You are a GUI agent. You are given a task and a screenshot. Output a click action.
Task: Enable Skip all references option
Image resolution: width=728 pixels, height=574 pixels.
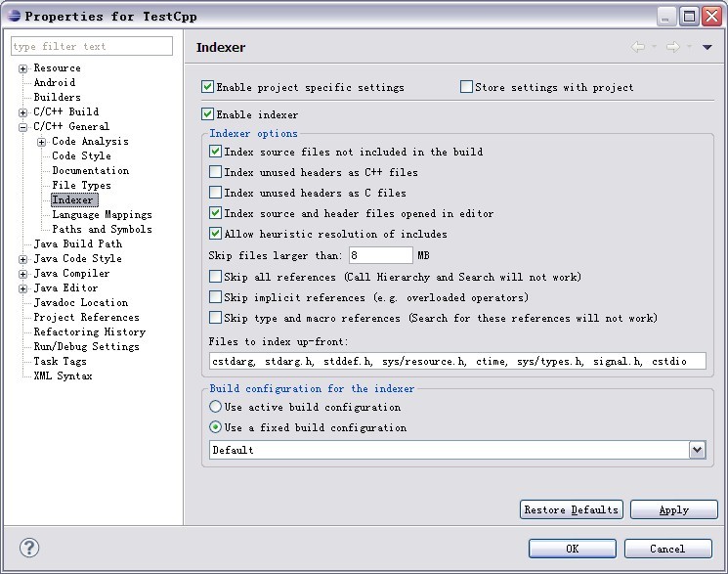click(215, 277)
